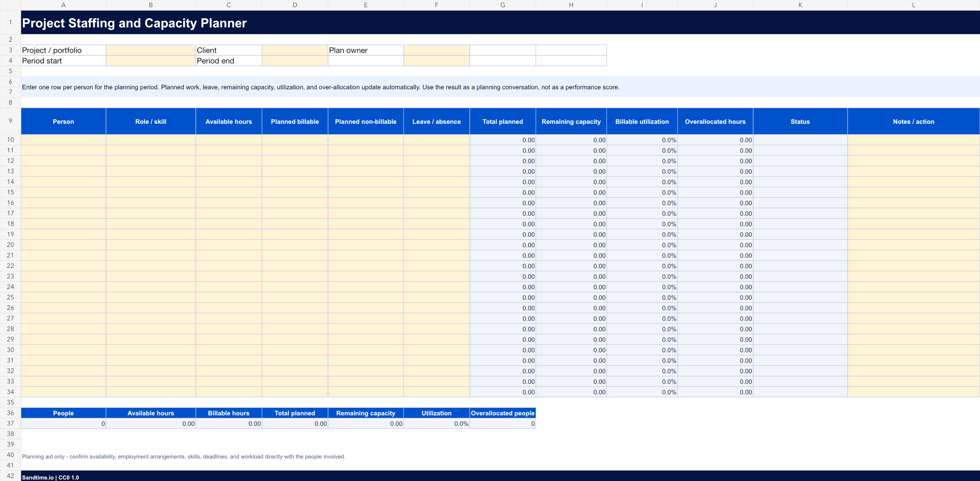
Task: Click row 1 number header
Action: [10, 22]
